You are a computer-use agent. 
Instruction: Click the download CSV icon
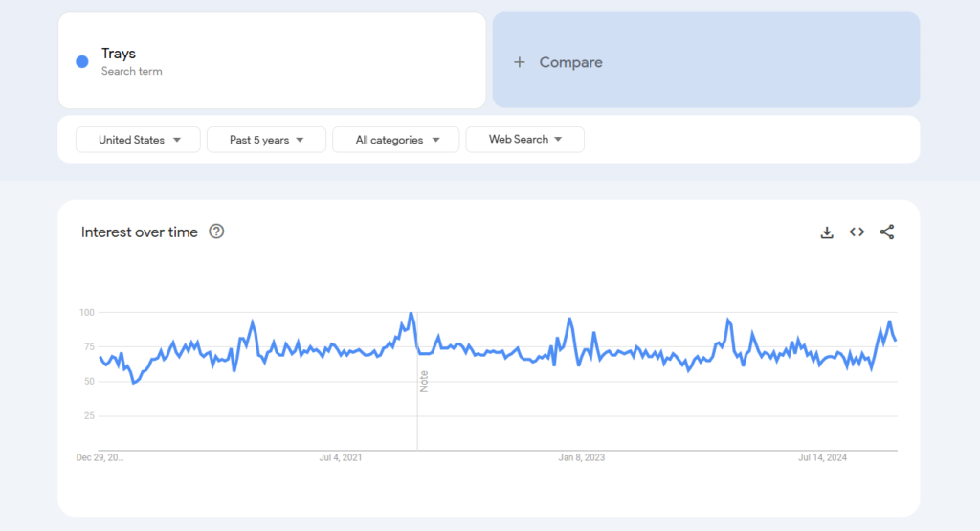[x=827, y=232]
